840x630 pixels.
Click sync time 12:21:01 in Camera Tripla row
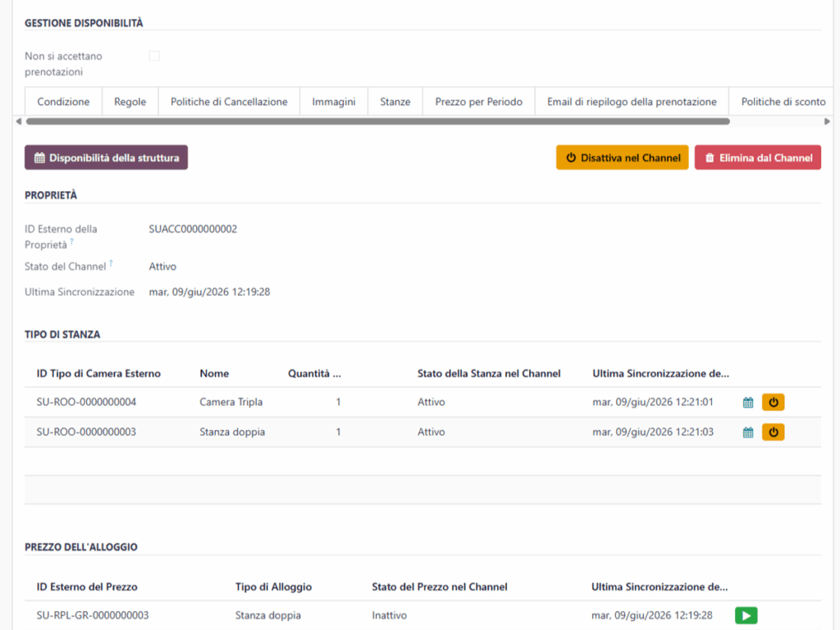pos(652,402)
